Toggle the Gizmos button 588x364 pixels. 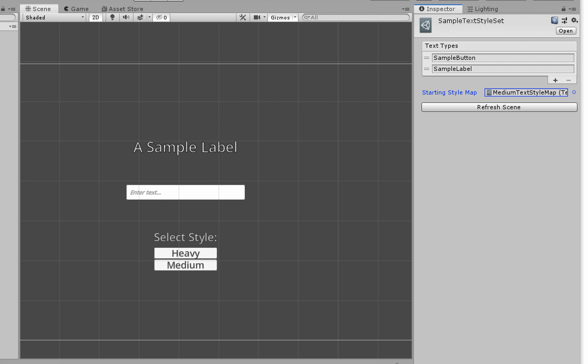click(x=280, y=18)
